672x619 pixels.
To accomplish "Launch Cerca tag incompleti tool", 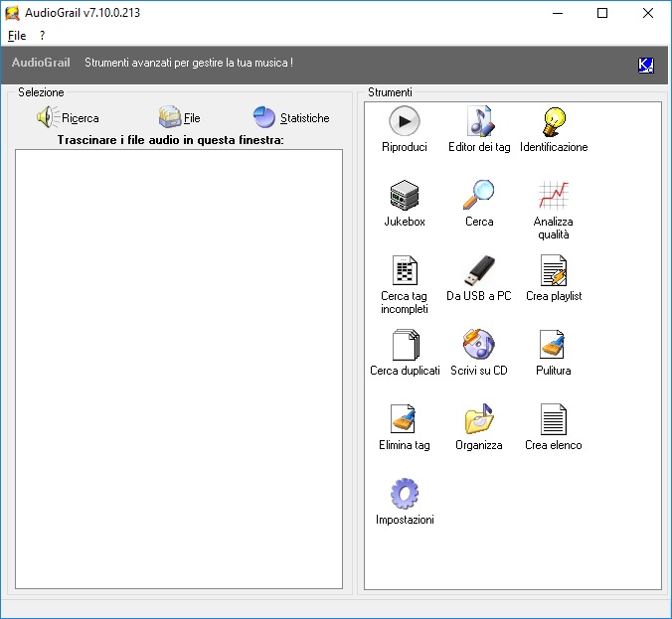I will [405, 284].
